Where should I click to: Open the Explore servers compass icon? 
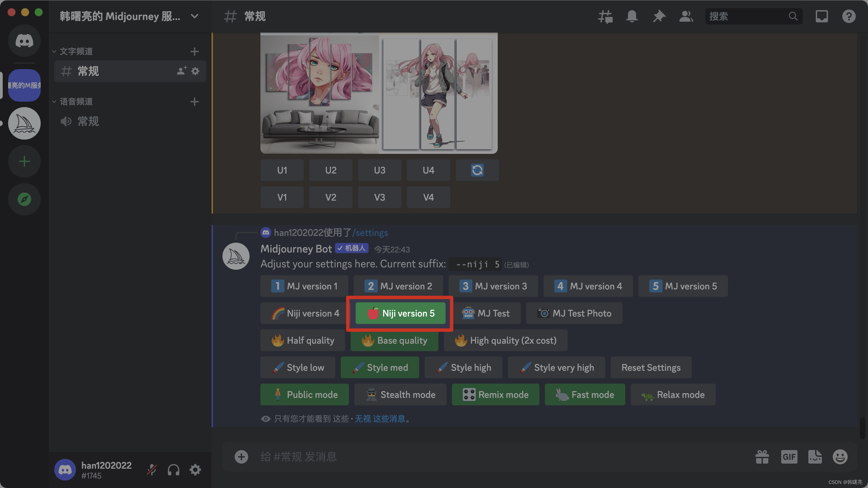24,199
